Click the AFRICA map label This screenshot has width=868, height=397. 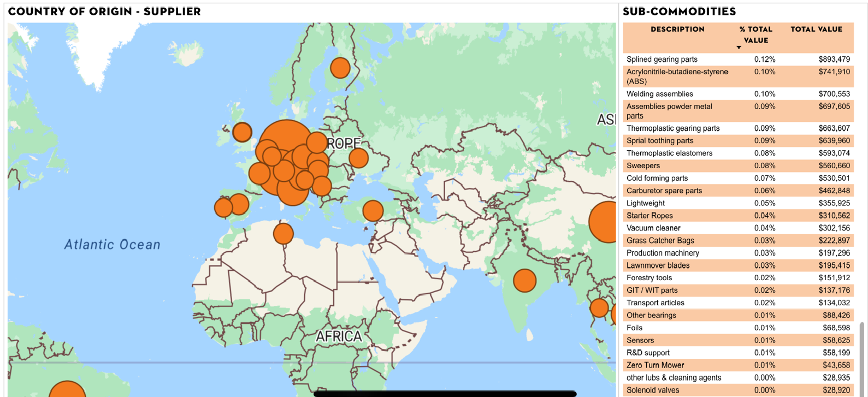339,336
